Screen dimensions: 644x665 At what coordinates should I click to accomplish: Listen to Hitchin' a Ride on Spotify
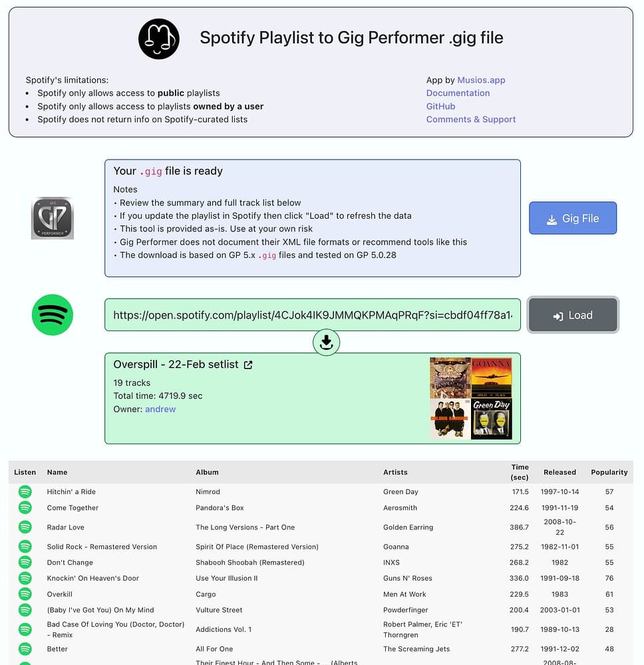(x=25, y=491)
